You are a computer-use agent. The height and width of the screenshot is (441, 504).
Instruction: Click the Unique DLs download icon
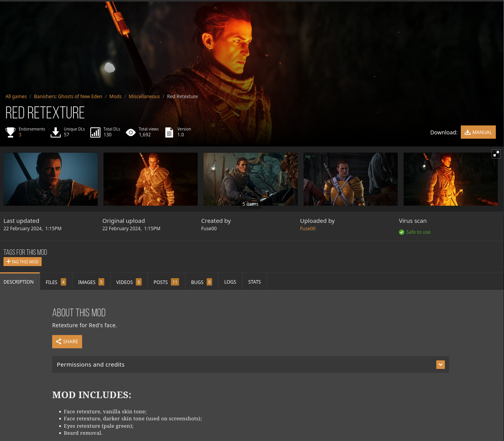56,132
